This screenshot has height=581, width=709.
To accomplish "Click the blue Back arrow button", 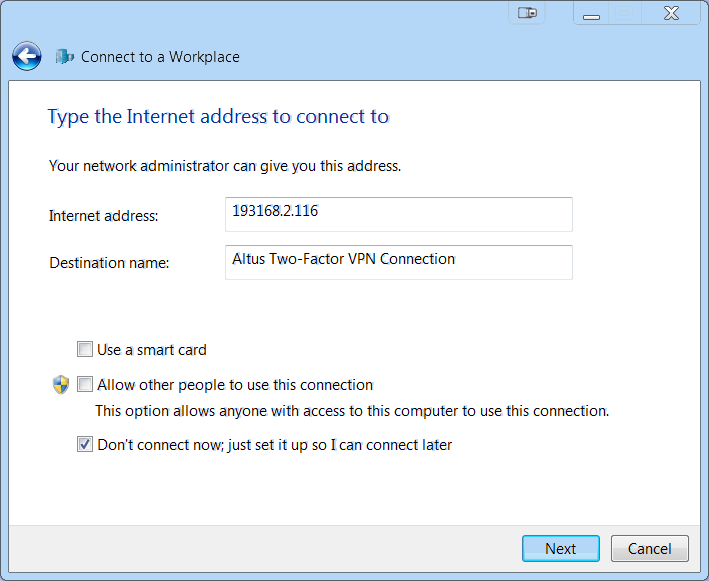I will pos(27,56).
